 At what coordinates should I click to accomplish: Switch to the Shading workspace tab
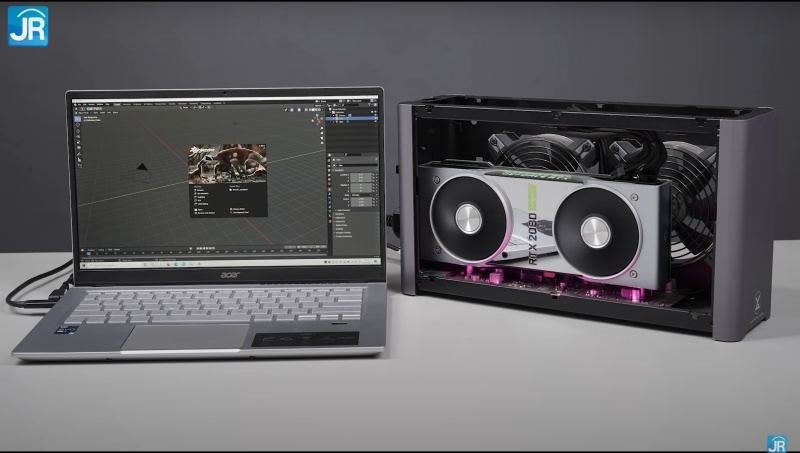[x=172, y=105]
